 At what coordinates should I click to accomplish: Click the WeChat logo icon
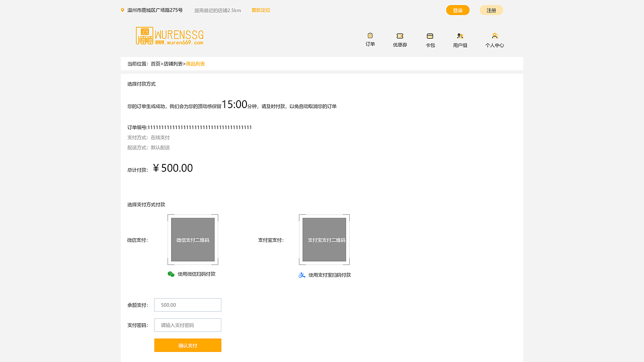click(171, 274)
